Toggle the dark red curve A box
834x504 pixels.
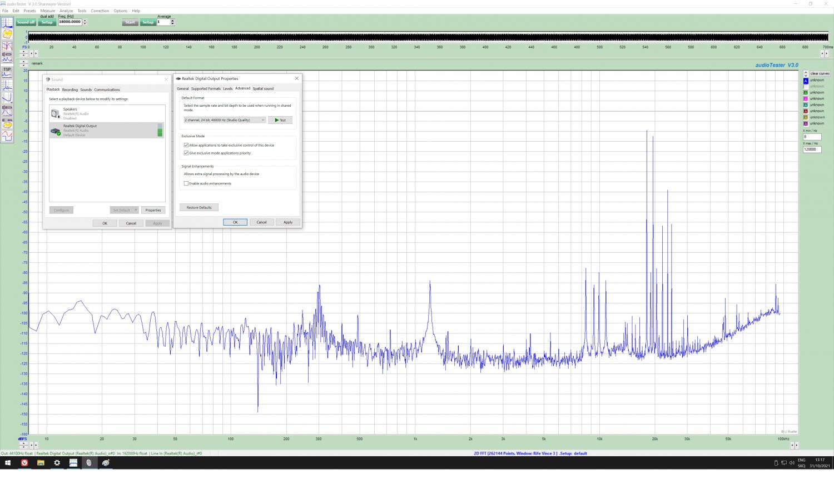806,111
